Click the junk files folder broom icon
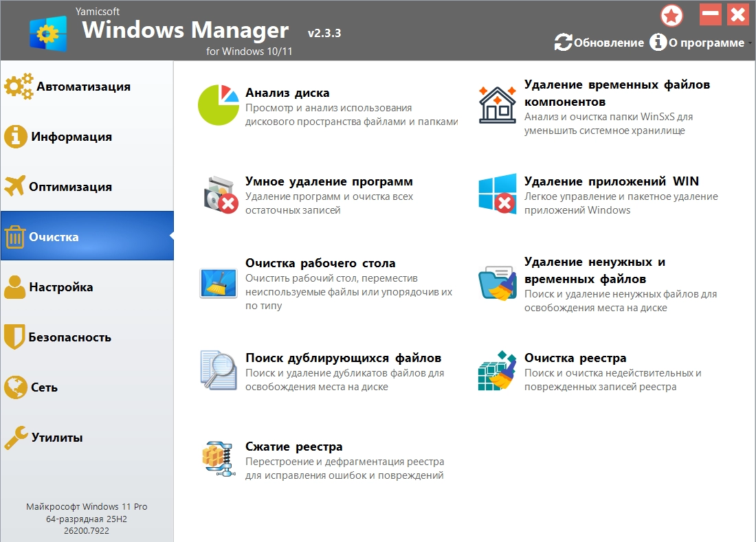 tap(498, 283)
